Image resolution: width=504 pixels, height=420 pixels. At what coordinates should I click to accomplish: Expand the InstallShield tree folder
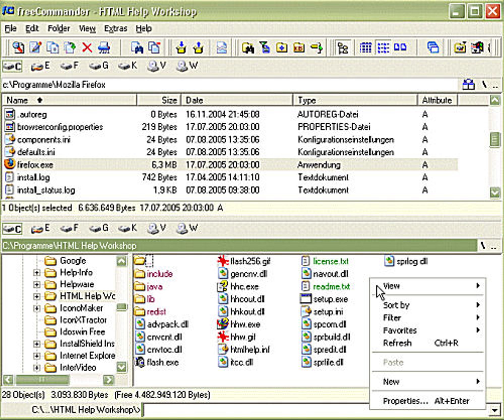pyautogui.click(x=37, y=344)
